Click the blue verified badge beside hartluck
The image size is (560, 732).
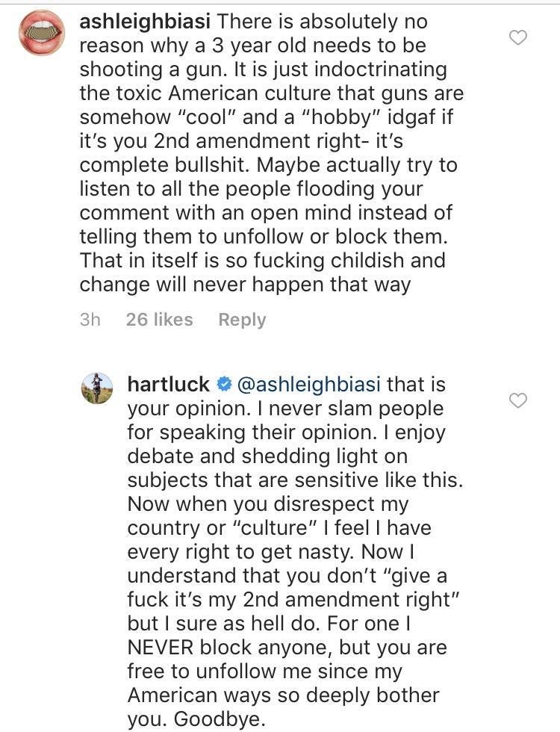(x=223, y=385)
